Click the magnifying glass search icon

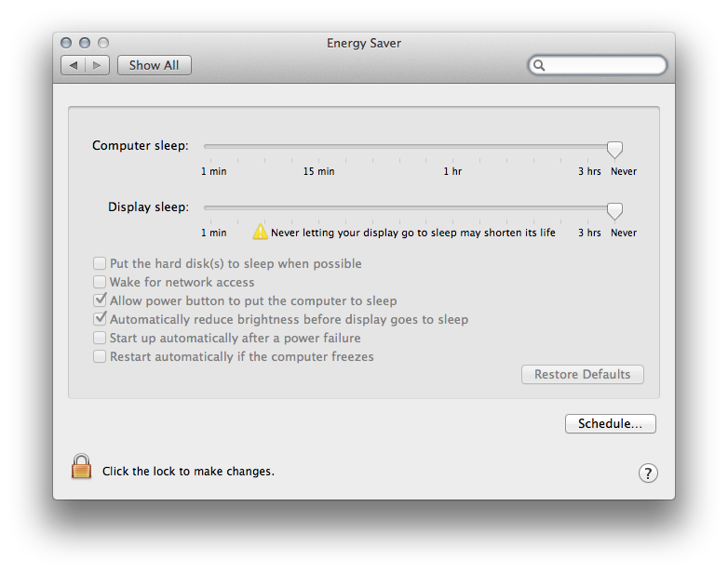[x=539, y=65]
